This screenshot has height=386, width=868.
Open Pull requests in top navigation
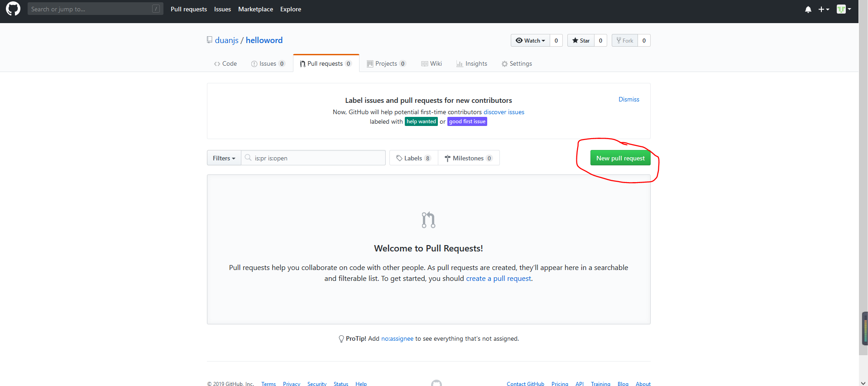(189, 9)
